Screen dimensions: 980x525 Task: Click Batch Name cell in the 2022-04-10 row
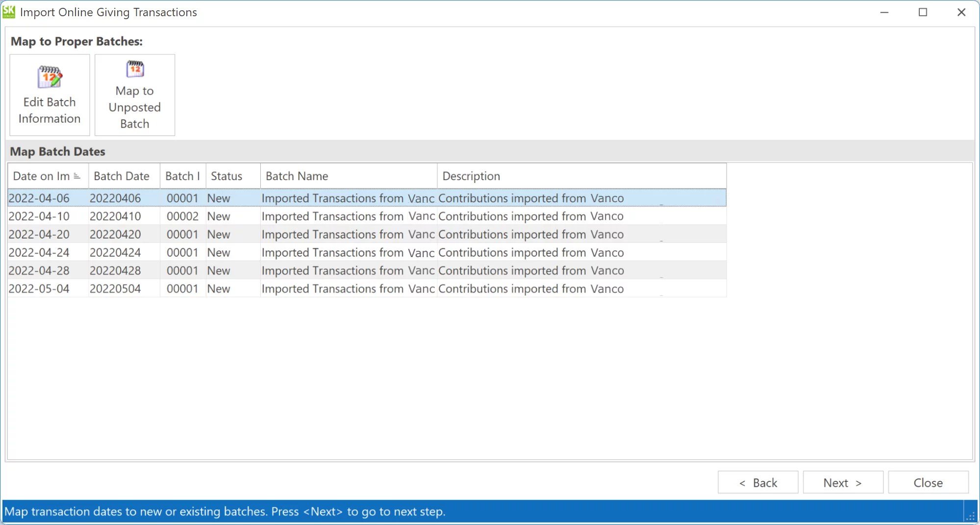pos(348,216)
